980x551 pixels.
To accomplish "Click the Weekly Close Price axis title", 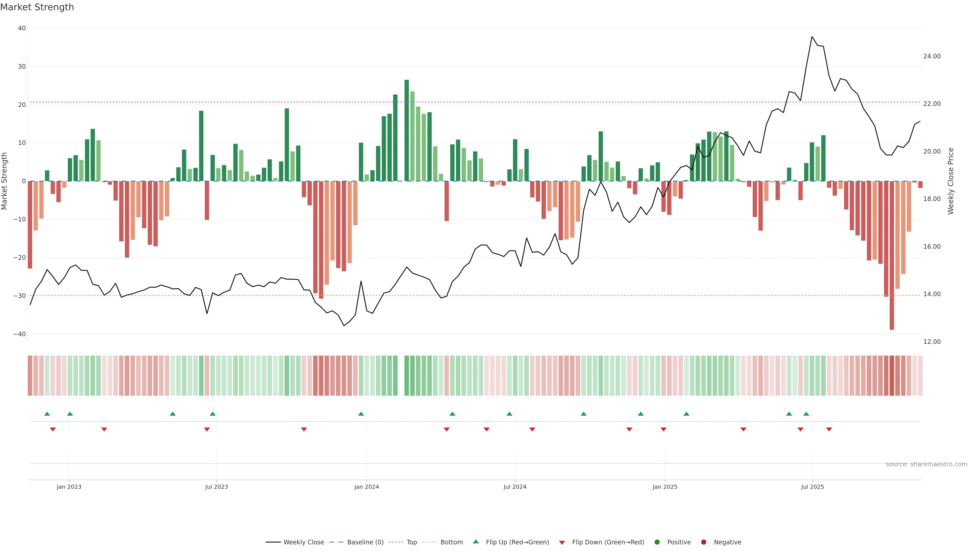I will pos(951,181).
